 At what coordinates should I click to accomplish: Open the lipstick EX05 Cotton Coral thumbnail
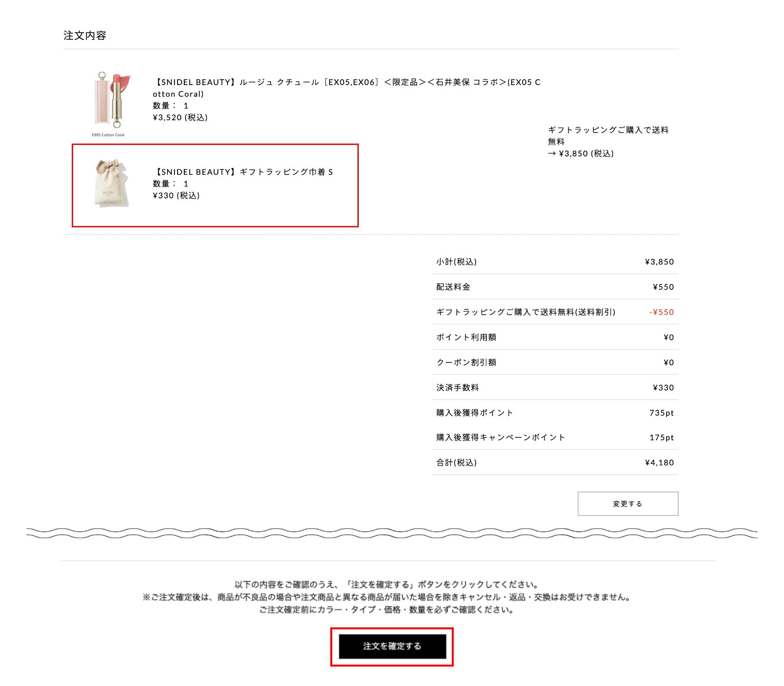click(x=109, y=104)
